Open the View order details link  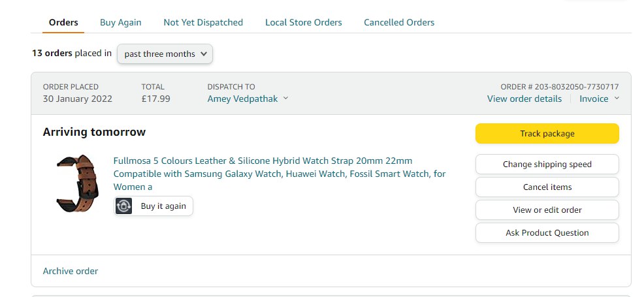[x=524, y=99]
